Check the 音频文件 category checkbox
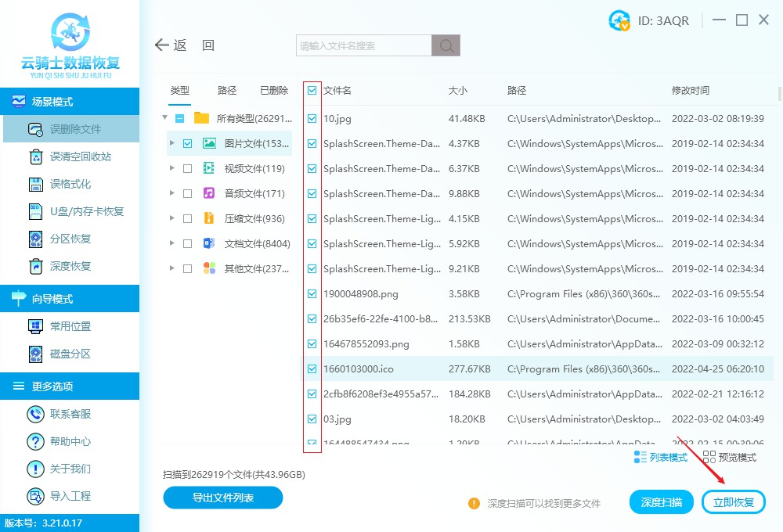This screenshot has height=532, width=783. point(188,194)
